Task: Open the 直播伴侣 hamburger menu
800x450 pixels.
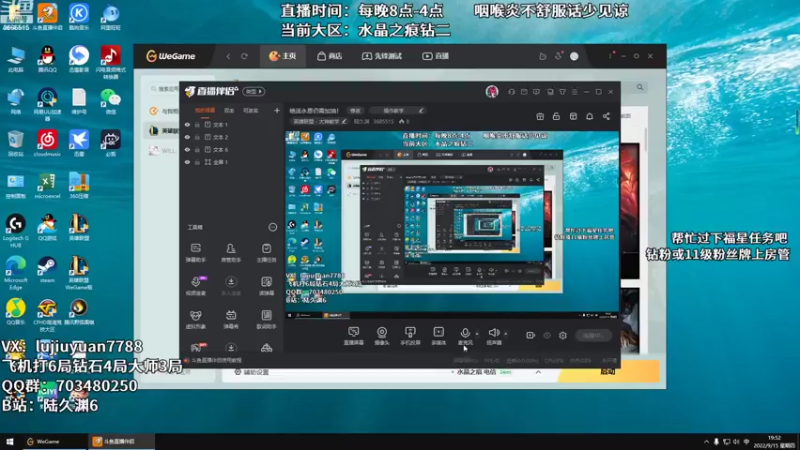Action: coord(574,92)
